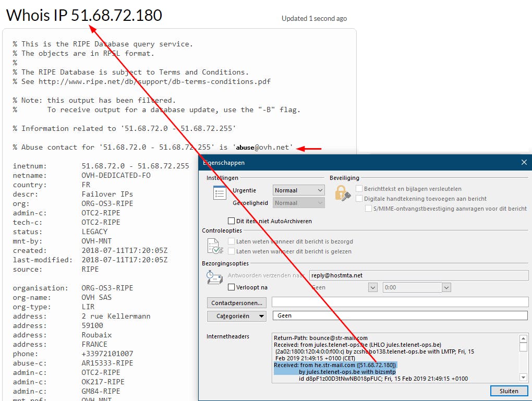The width and height of the screenshot is (532, 401).
Task: Open the Gevoeligheid dropdown
Action: (x=298, y=203)
